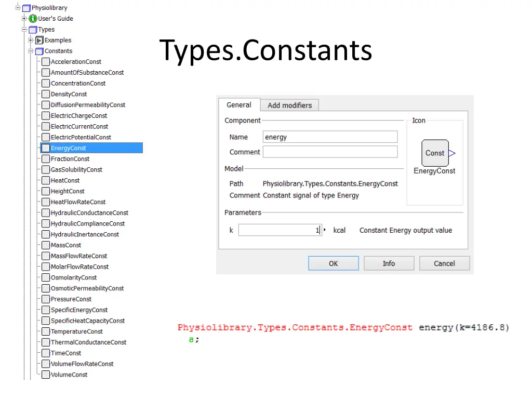Viewport: 532px width, 399px height.
Task: Click the component Comment input field
Action: click(x=330, y=152)
